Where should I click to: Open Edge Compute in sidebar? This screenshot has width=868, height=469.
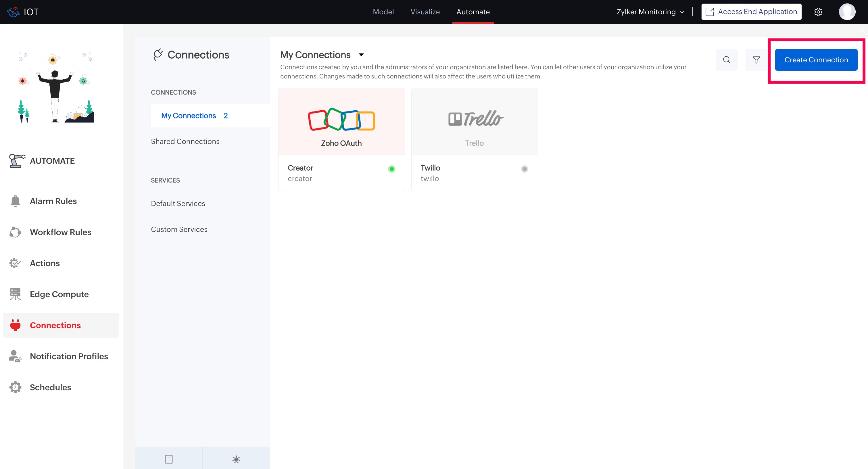pos(59,294)
